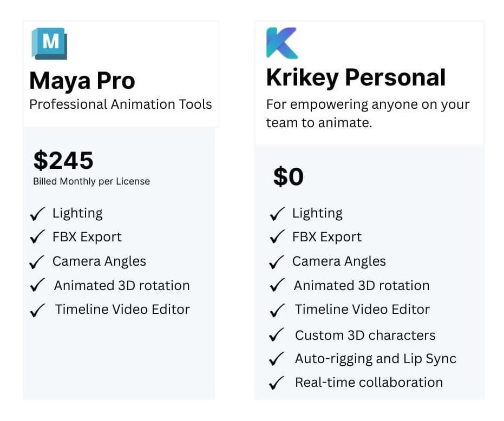Click the checkmark beside Krikey's Lighting feature
The height and width of the screenshot is (421, 504).
[x=277, y=214]
